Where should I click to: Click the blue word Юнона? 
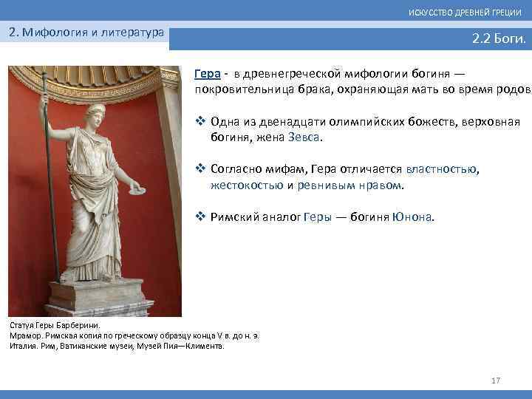(x=412, y=216)
